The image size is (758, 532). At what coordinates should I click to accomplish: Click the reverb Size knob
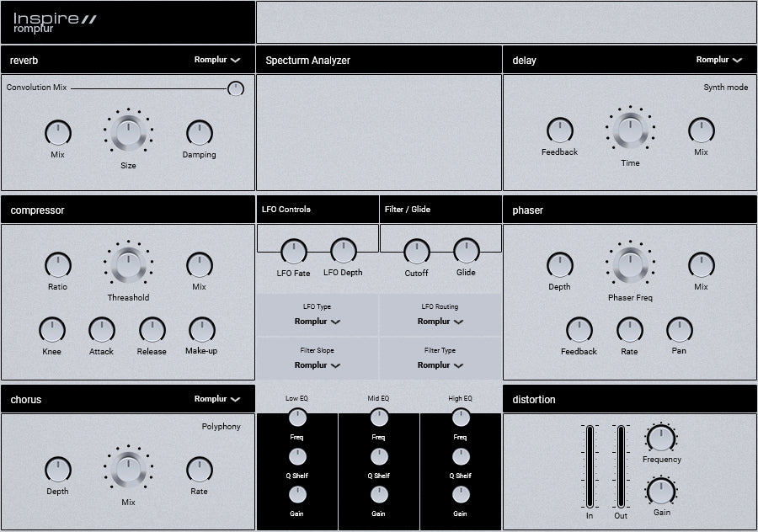(128, 131)
